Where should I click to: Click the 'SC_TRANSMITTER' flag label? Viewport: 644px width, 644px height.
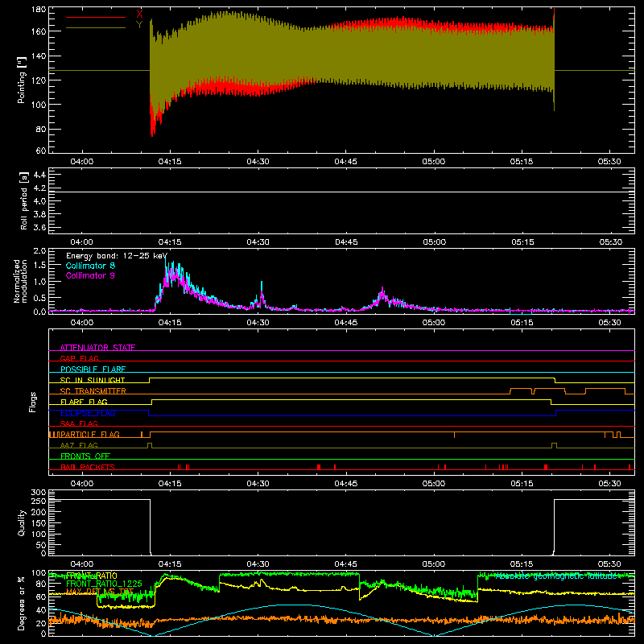(93, 390)
